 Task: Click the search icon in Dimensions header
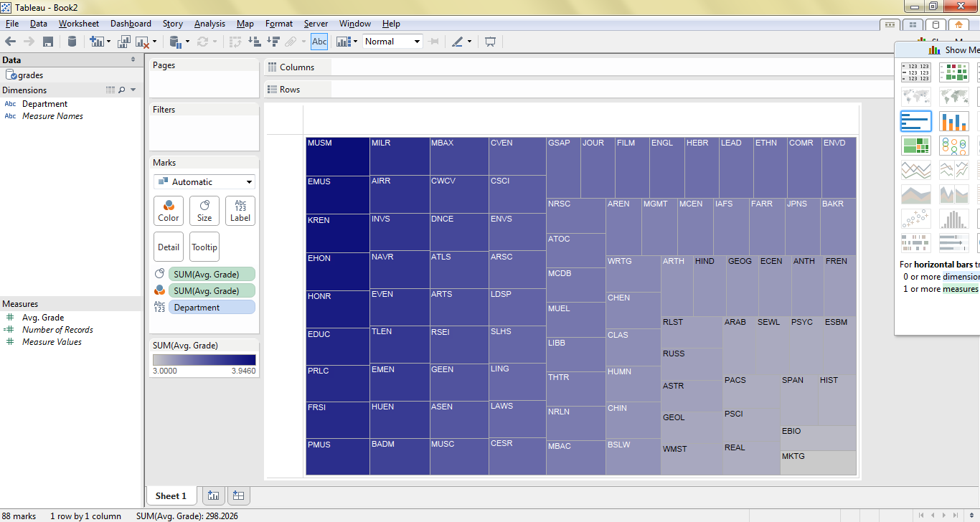122,90
